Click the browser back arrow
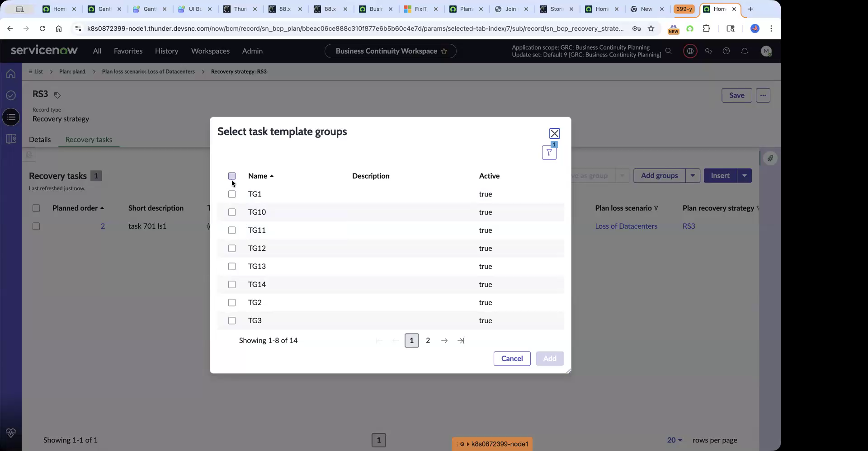 click(x=10, y=28)
